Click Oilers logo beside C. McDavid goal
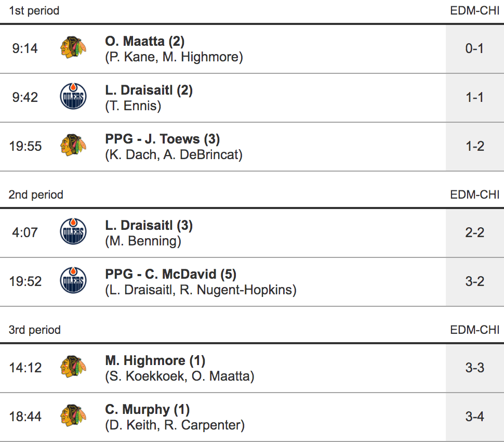 click(x=73, y=281)
